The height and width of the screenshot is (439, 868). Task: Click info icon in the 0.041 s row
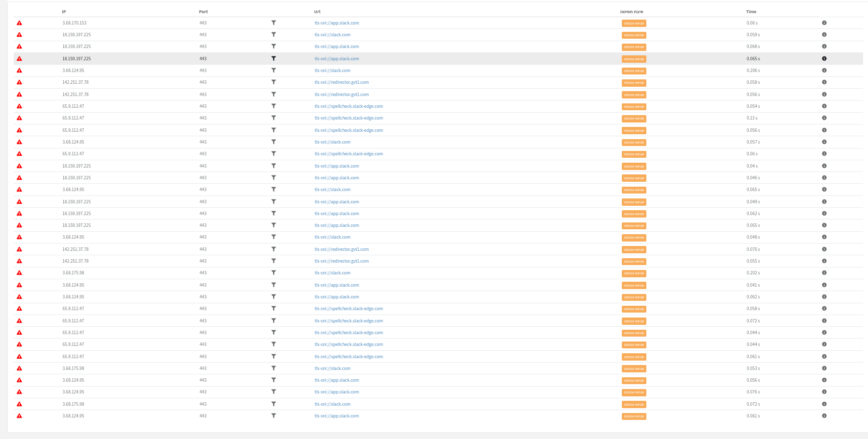[824, 285]
